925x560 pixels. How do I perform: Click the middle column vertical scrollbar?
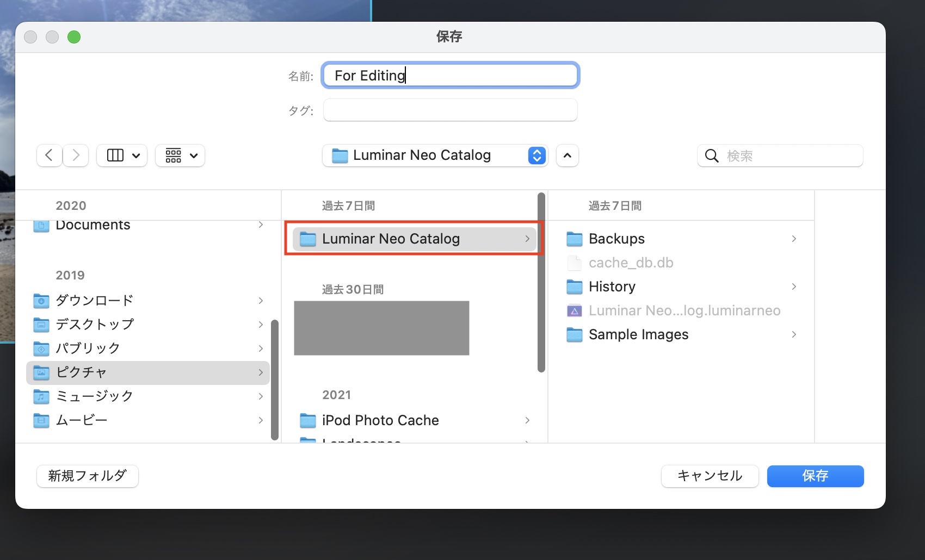click(541, 283)
